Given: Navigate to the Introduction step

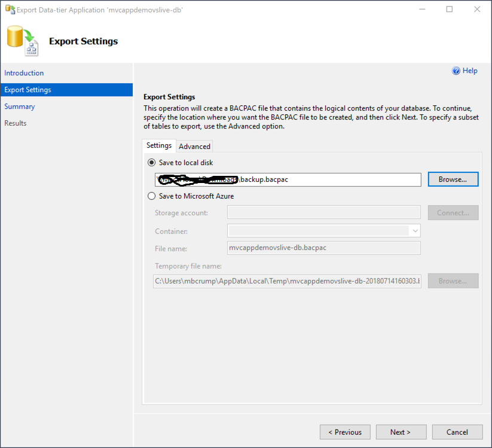Looking at the screenshot, I should (x=24, y=73).
